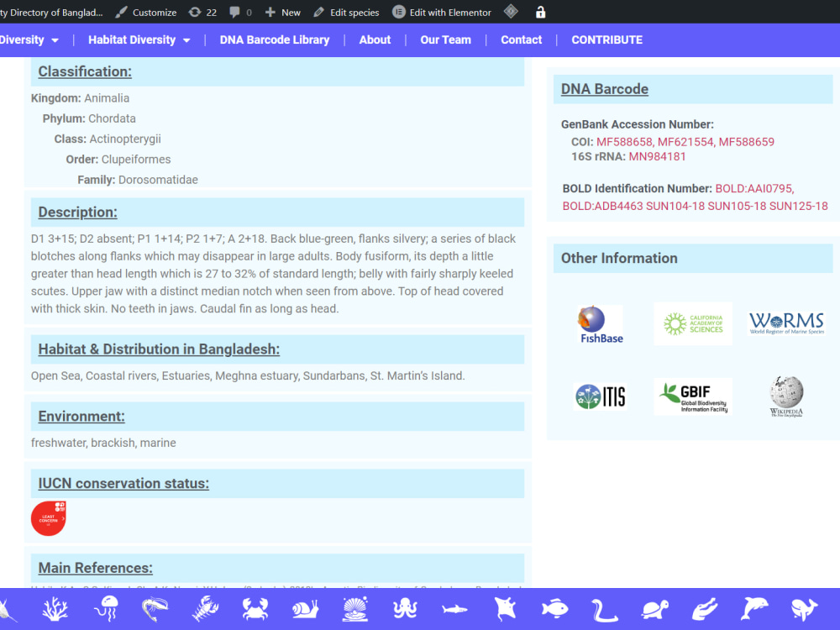The width and height of the screenshot is (840, 630).
Task: Open the shark category icon
Action: (454, 608)
